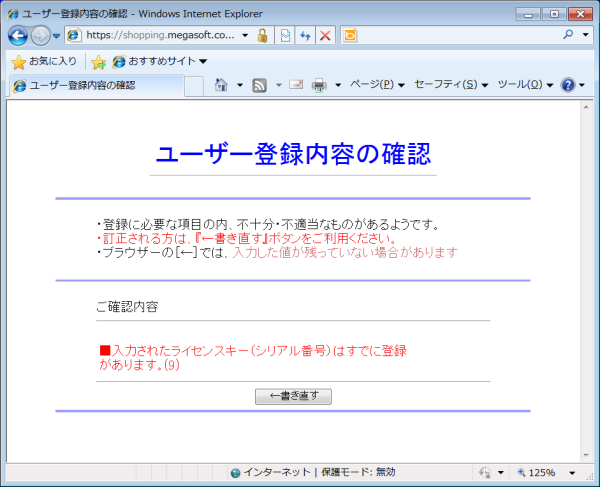Expand the address bar URL dropdown arrow

[x=245, y=35]
